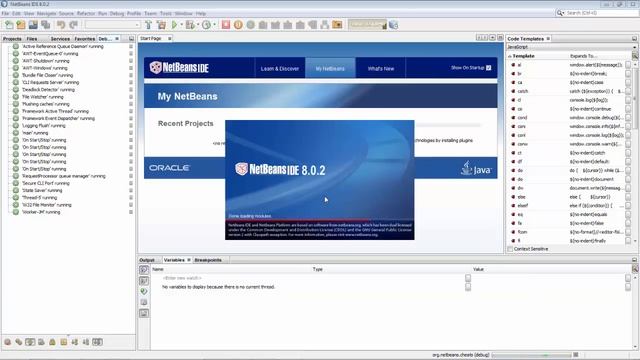Click the icon right of the memory meter

[x=393, y=25]
